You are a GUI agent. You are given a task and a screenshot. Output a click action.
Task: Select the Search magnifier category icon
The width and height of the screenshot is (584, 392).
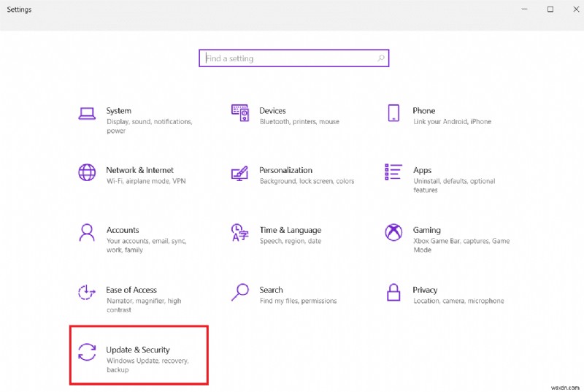click(x=240, y=292)
